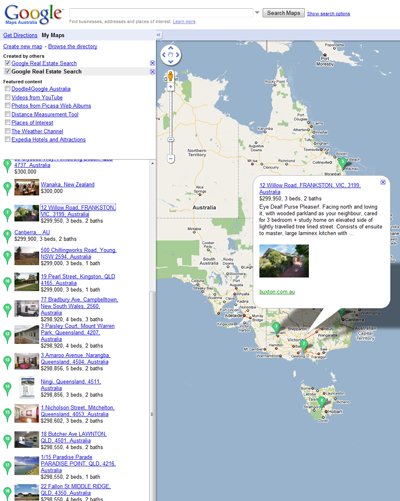The height and width of the screenshot is (501, 400).
Task: Click Create new map link
Action: tap(23, 46)
